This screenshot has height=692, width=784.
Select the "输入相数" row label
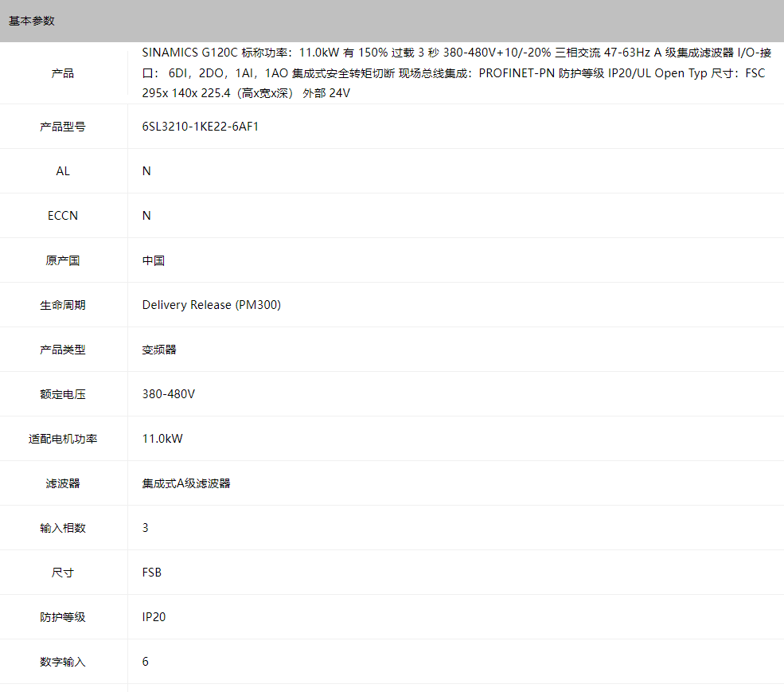point(63,528)
